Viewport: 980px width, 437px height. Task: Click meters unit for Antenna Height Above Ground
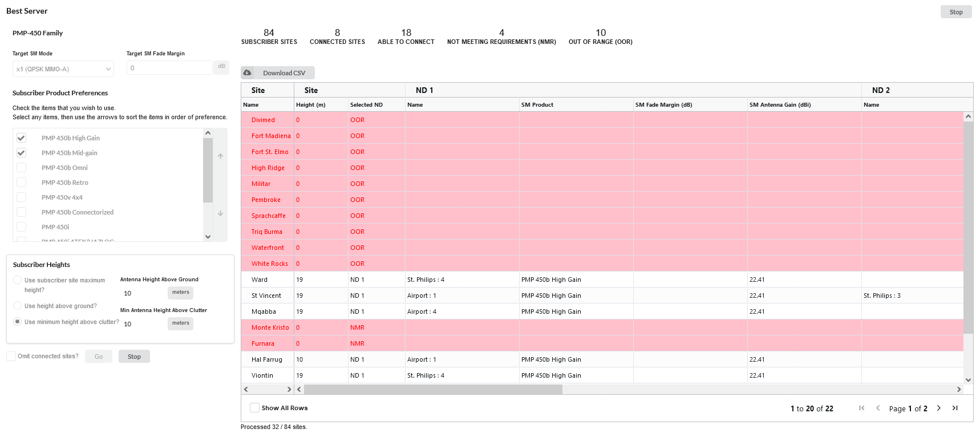point(181,293)
